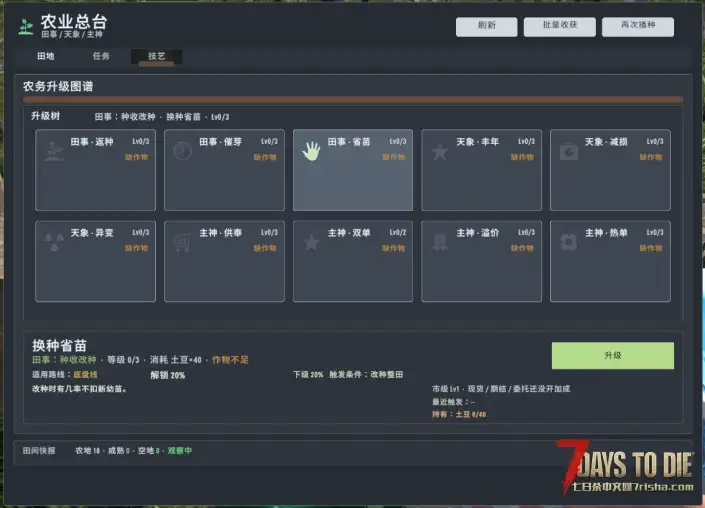Image resolution: width=705 pixels, height=508 pixels.
Task: Click the green 升级 upgrade button
Action: click(x=613, y=356)
